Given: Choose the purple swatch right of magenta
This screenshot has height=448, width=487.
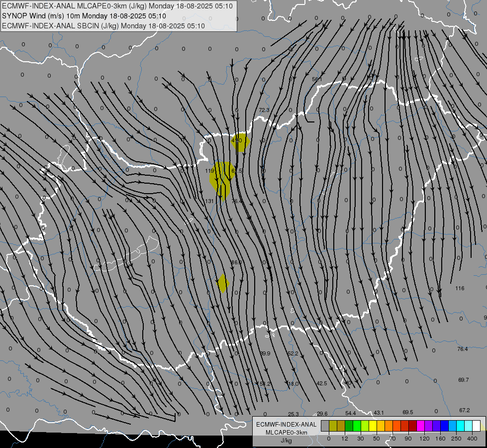Looking at the screenshot, I should pos(429,426).
